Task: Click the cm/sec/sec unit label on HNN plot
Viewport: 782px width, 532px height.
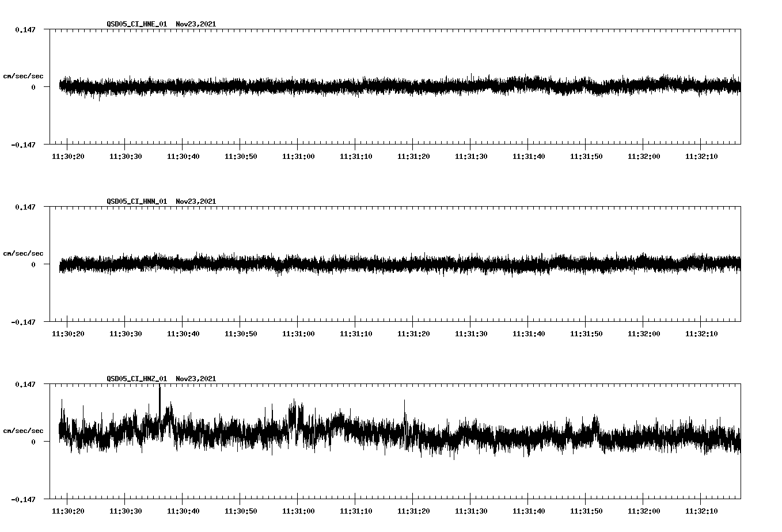Action: (23, 253)
